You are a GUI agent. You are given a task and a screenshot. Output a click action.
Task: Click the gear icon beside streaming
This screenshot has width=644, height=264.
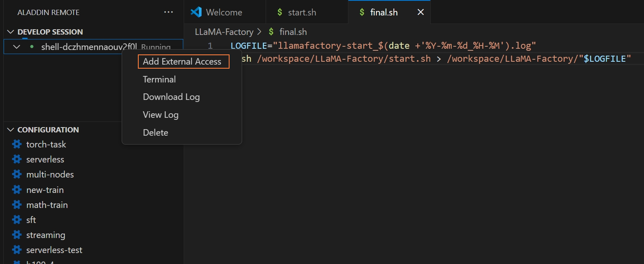[17, 235]
